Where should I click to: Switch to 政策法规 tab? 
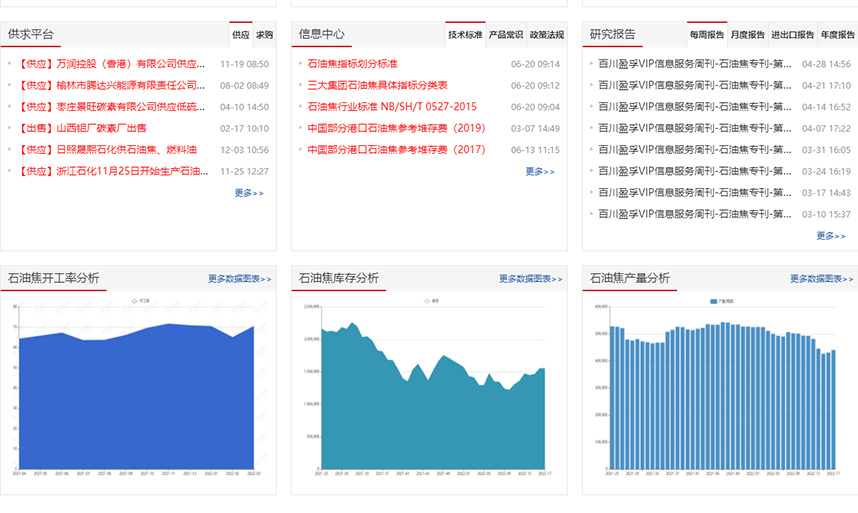click(546, 35)
